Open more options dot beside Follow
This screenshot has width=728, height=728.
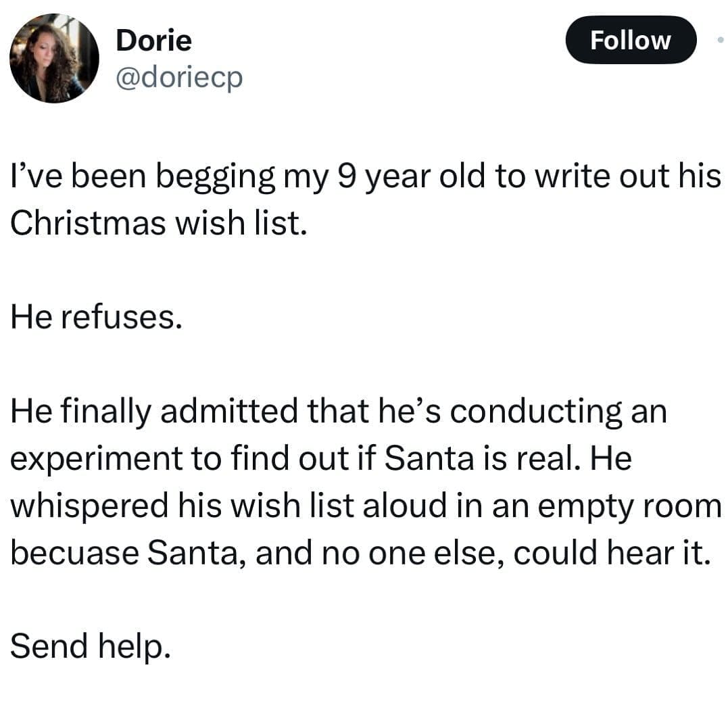pos(719,40)
